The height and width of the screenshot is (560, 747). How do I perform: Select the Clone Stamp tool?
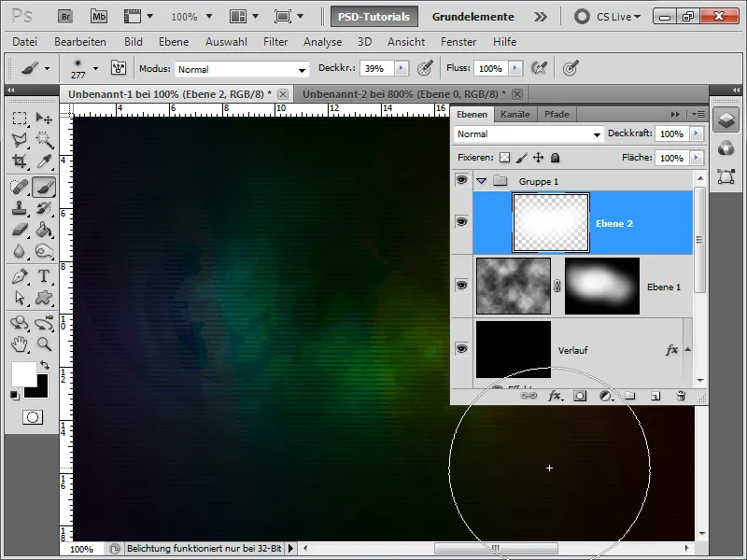[20, 208]
